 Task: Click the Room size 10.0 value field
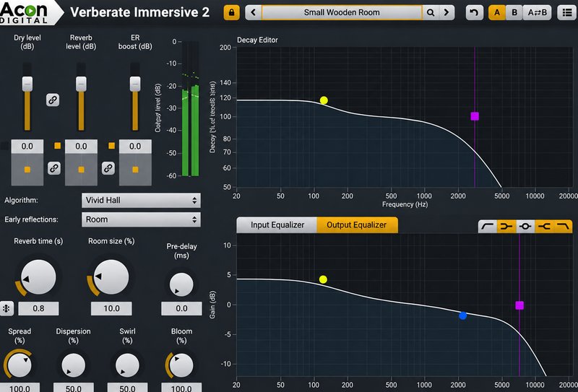point(111,309)
